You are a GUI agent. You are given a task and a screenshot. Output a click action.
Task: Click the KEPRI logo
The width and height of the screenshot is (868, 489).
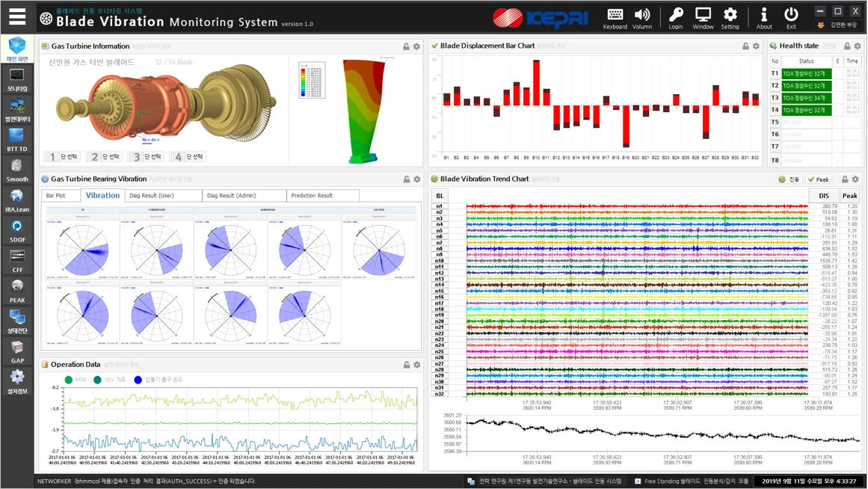541,18
